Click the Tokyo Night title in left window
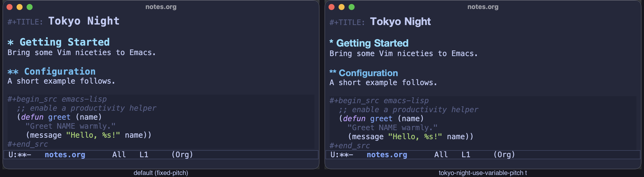 84,21
